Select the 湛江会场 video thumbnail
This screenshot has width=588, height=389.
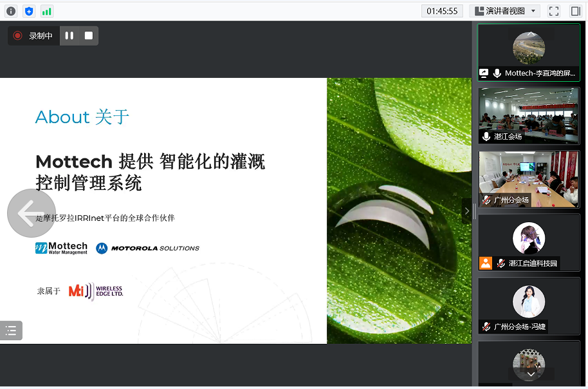(529, 115)
